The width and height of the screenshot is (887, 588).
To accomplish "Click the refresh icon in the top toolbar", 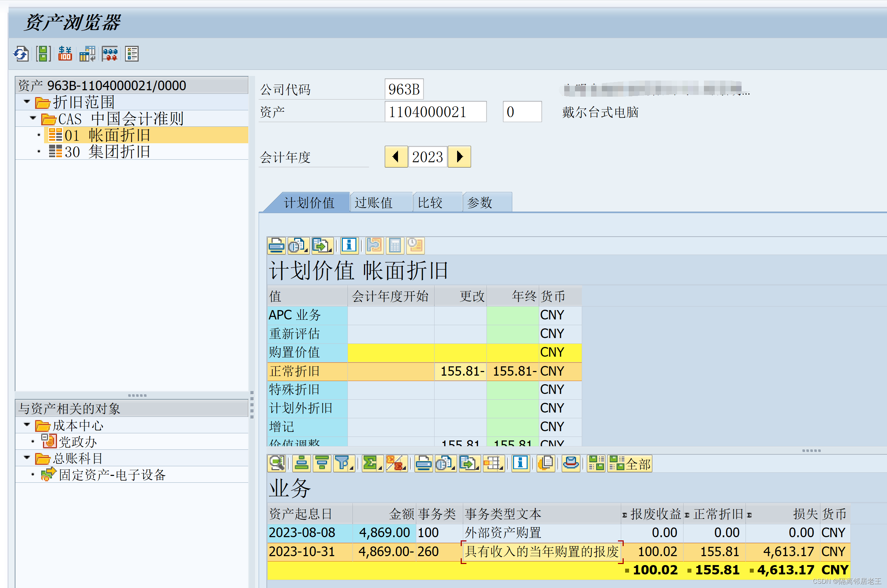I will (21, 54).
